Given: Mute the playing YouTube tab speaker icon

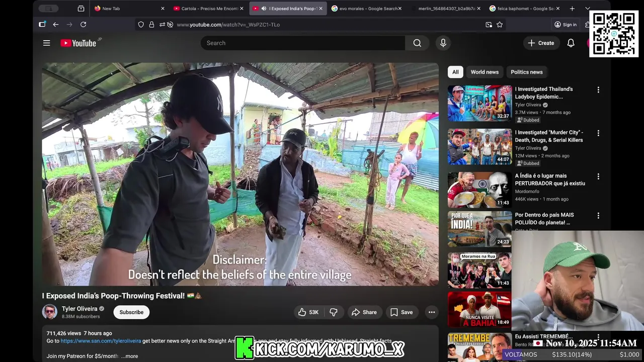Looking at the screenshot, I should tap(264, 9).
